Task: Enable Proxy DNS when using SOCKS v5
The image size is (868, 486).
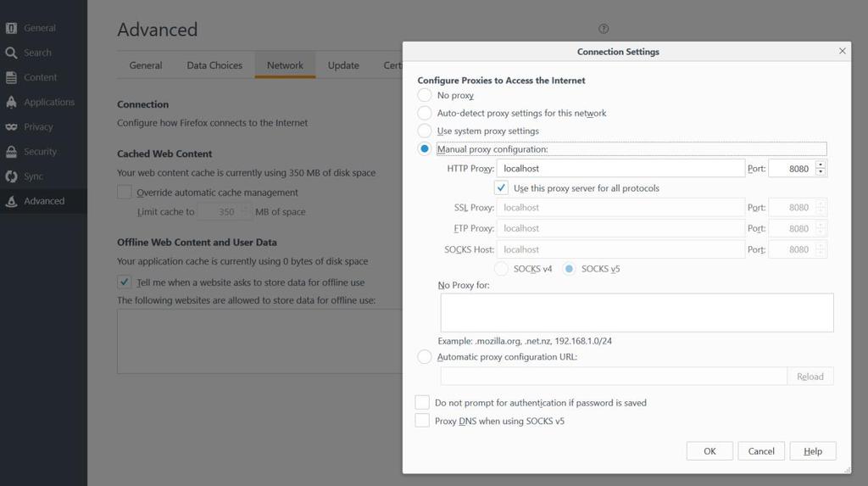Action: click(x=422, y=421)
